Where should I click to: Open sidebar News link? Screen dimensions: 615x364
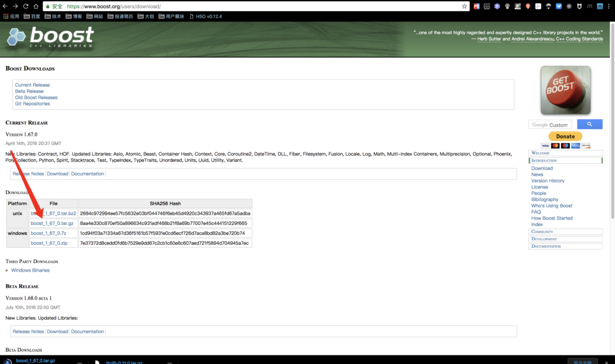538,175
